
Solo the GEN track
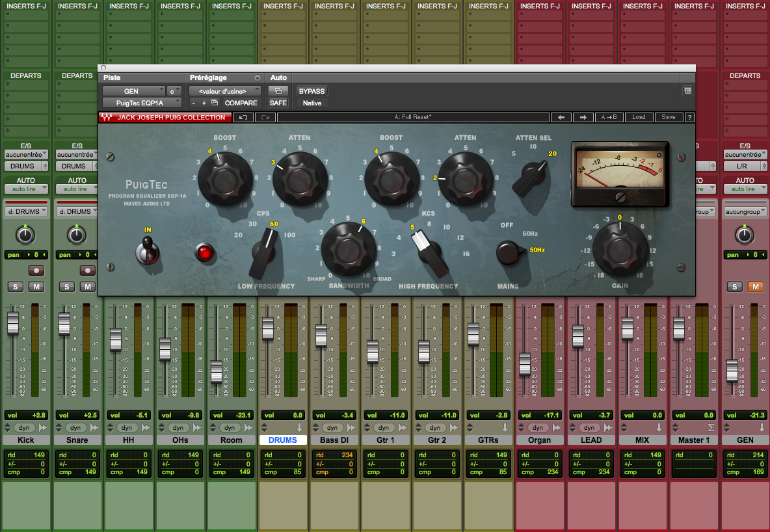click(735, 286)
